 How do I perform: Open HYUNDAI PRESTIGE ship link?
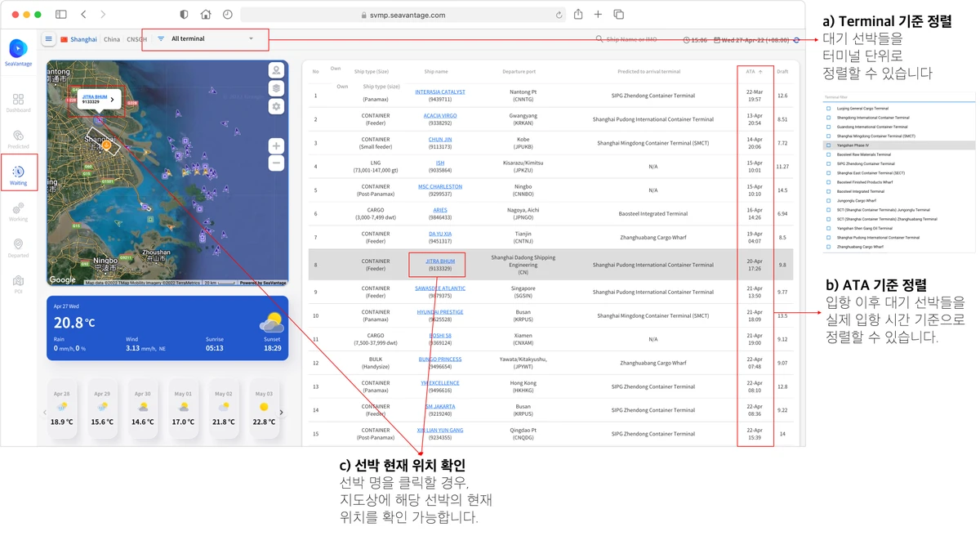point(440,312)
